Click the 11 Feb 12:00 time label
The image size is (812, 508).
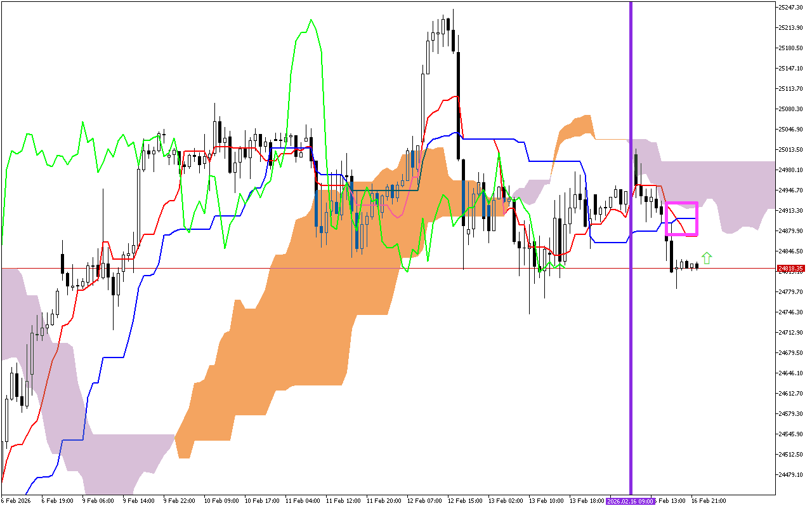(x=345, y=501)
